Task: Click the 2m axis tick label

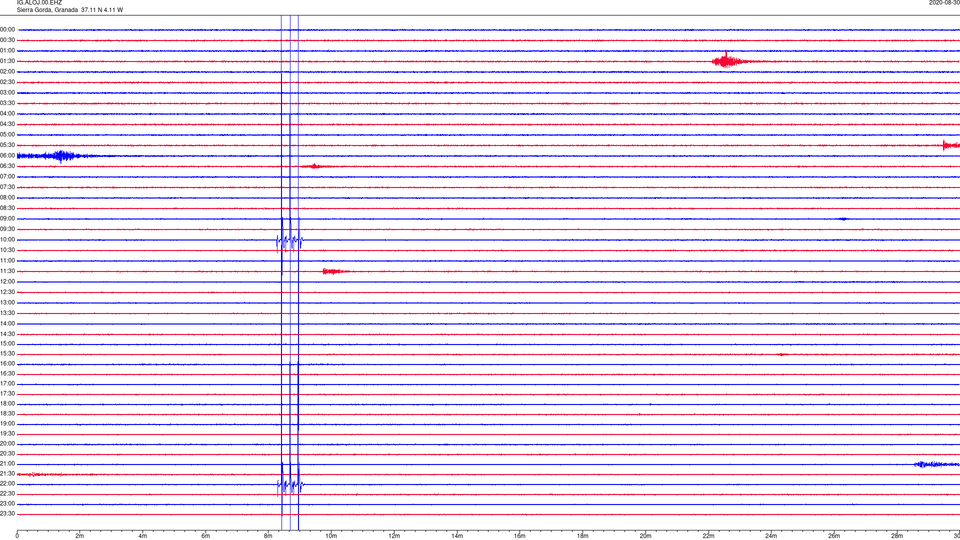Action: [80, 536]
